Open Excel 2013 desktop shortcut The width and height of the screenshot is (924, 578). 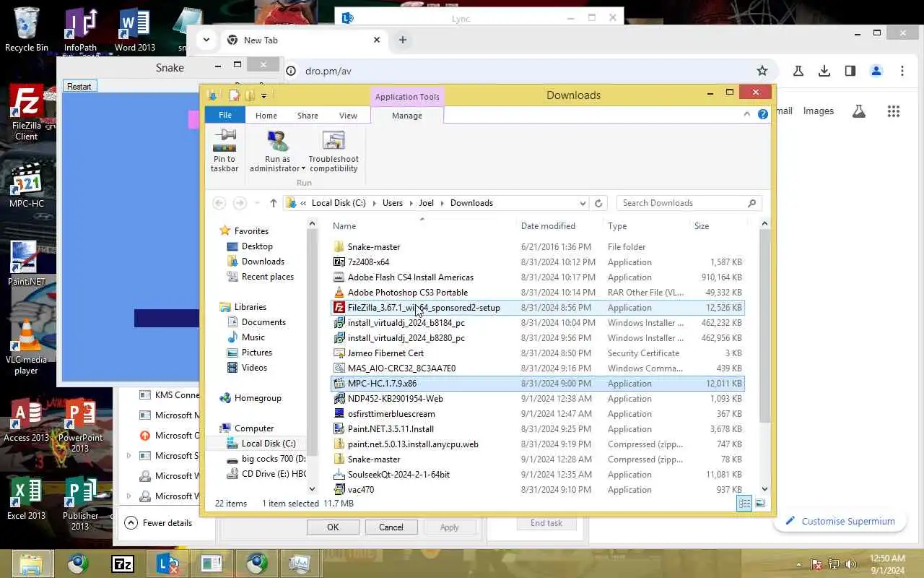(x=27, y=499)
